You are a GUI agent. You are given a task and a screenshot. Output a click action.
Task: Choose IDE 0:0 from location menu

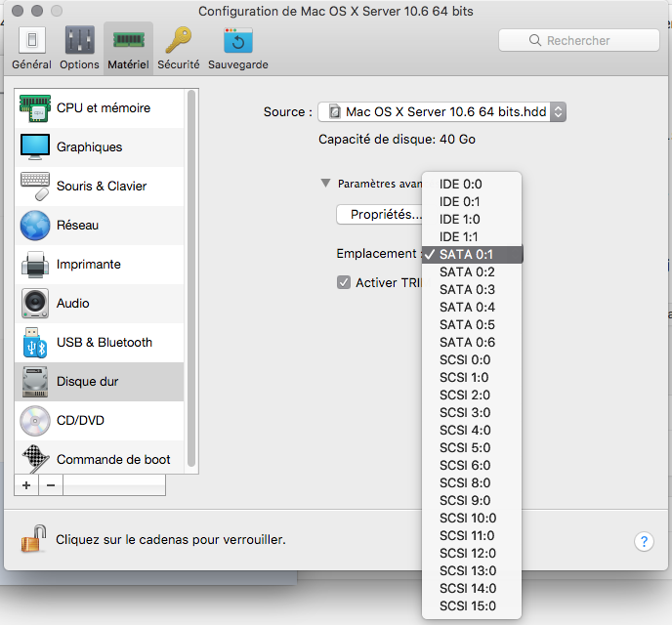(x=472, y=185)
